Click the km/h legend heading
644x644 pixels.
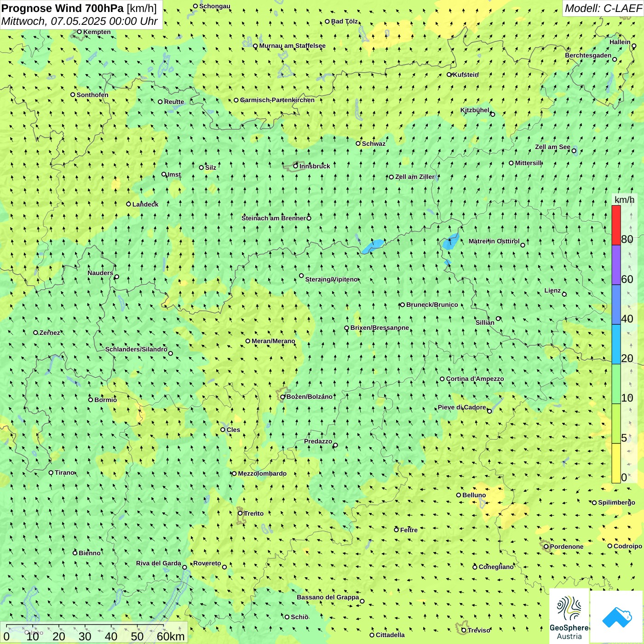click(x=625, y=200)
